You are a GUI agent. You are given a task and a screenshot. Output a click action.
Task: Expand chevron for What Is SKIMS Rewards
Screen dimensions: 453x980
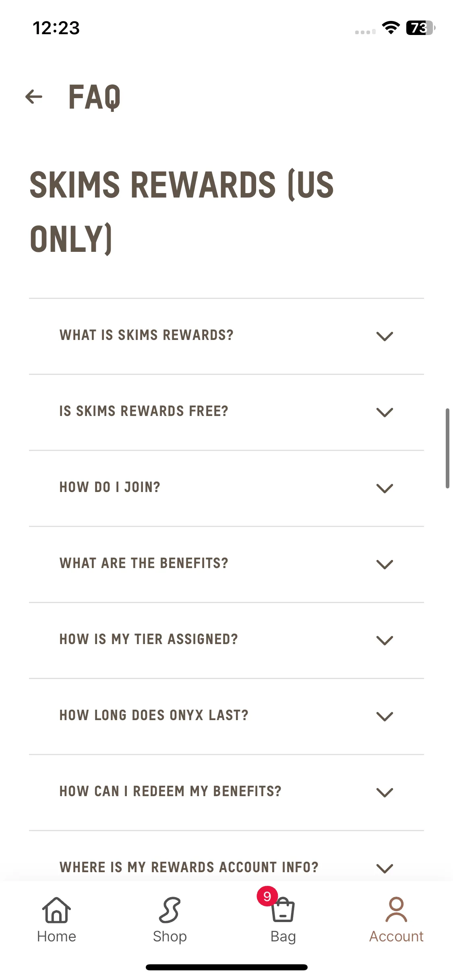[x=385, y=336]
